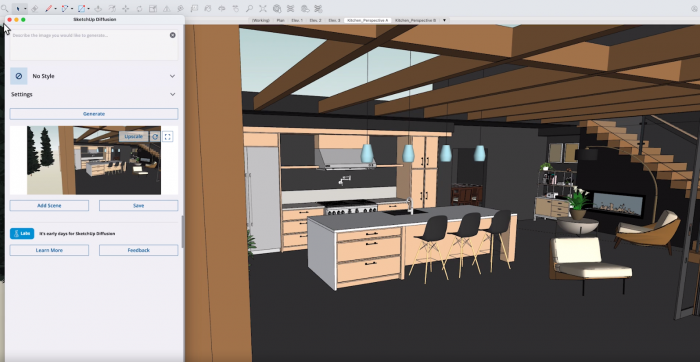700x362 pixels.
Task: Select the Select arrow tool
Action: point(18,8)
